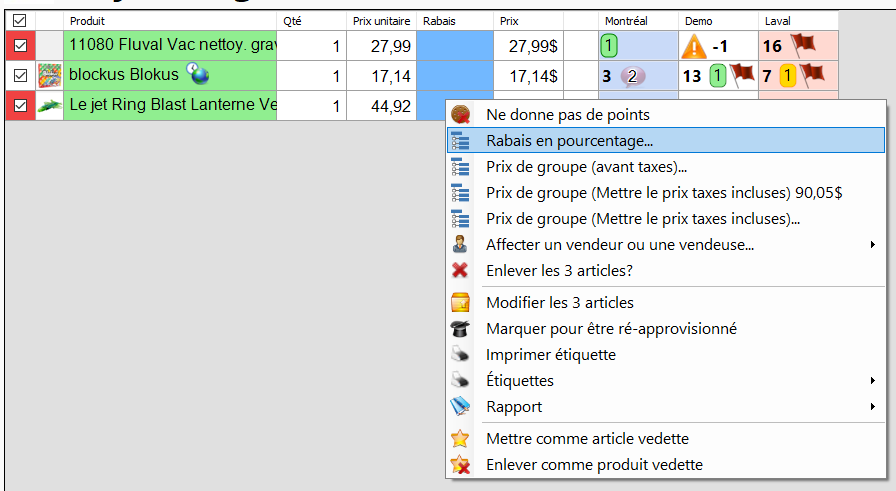The image size is (896, 491).
Task: Uncheck the 11080 Fluval Vac row checkbox
Action: pos(21,46)
